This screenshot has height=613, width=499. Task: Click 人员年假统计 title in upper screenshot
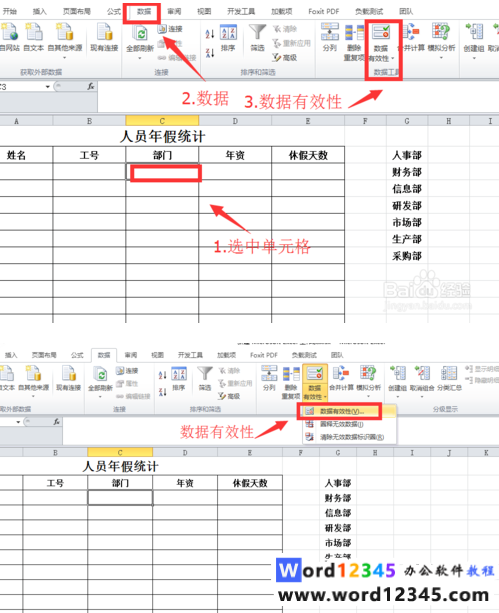(162, 136)
